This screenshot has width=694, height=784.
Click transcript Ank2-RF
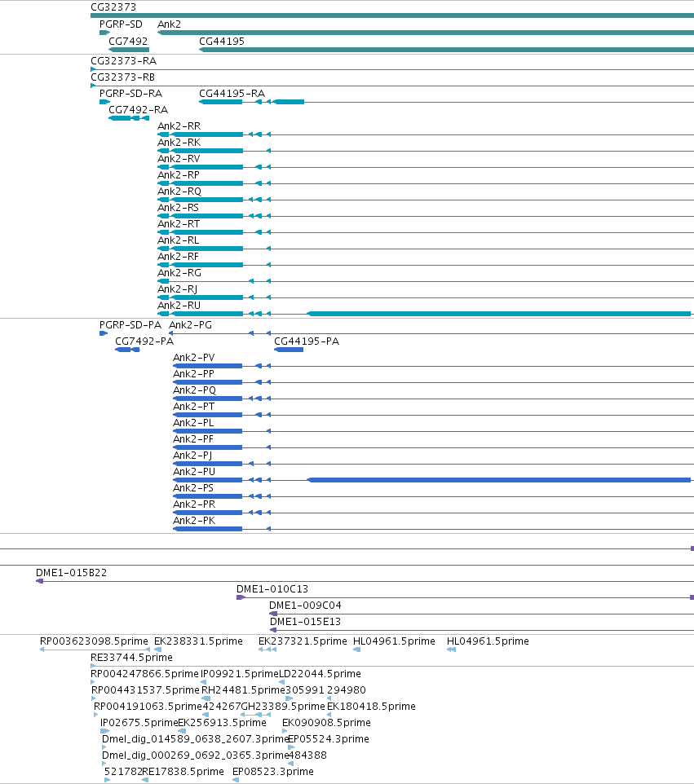click(178, 257)
